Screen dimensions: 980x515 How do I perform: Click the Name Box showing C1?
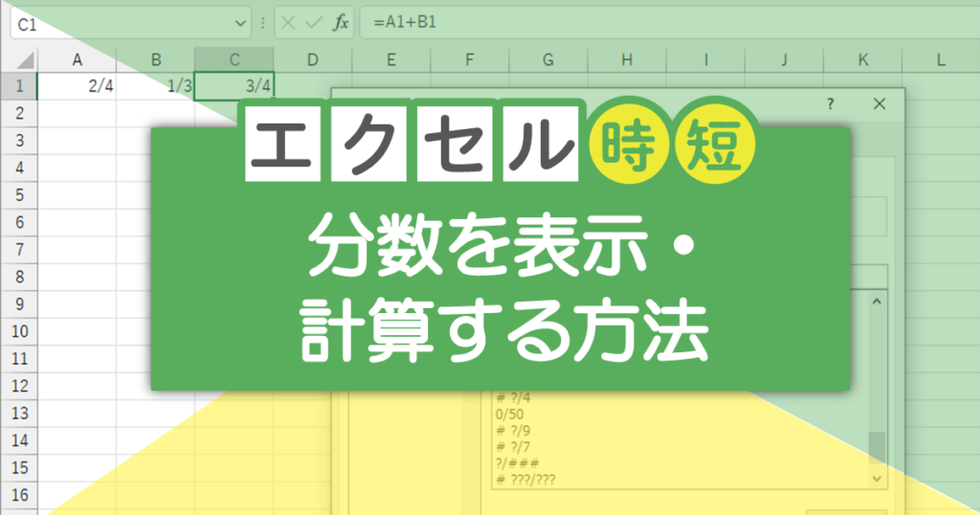click(x=122, y=24)
